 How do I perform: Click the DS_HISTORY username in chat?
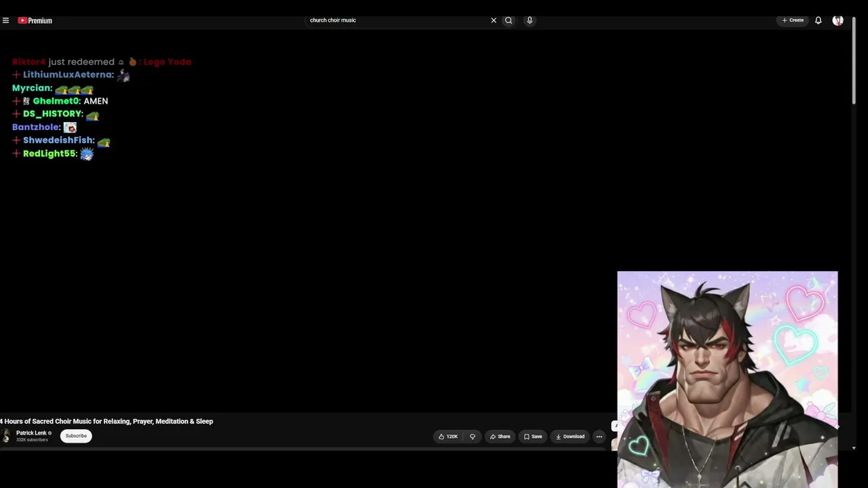(x=52, y=114)
